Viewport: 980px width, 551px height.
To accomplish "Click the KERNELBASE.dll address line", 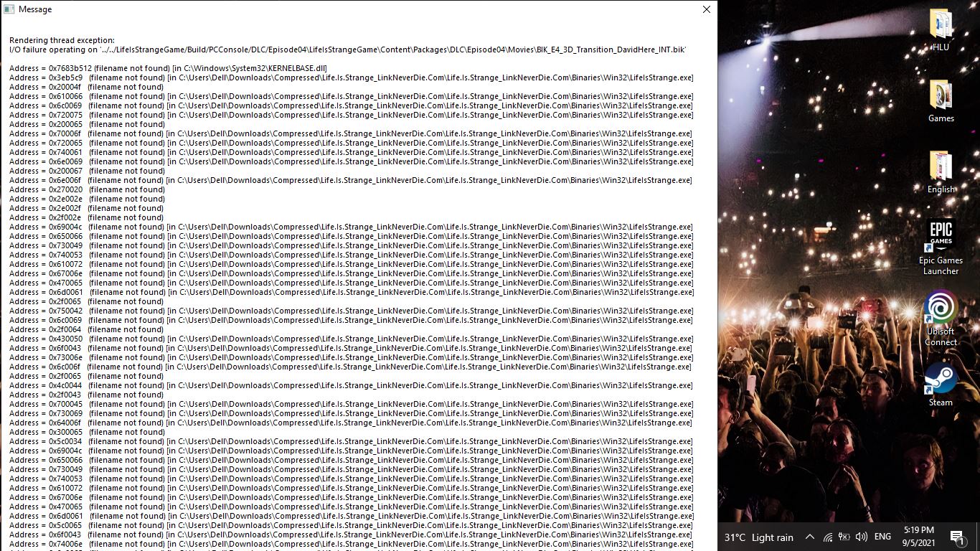I will click(x=168, y=68).
